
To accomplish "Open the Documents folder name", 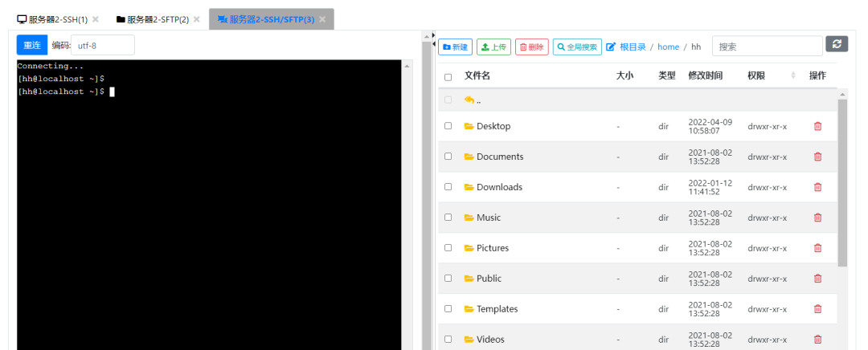I will click(x=500, y=157).
